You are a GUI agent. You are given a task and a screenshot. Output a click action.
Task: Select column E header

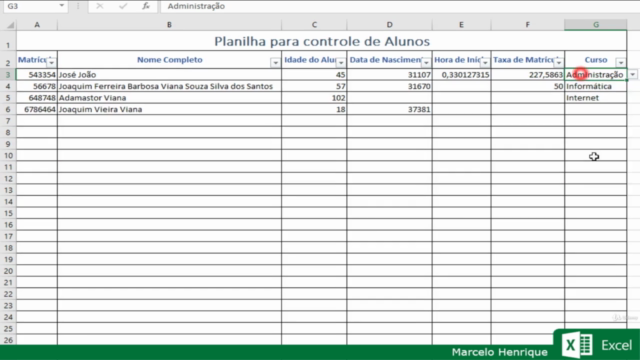point(461,25)
